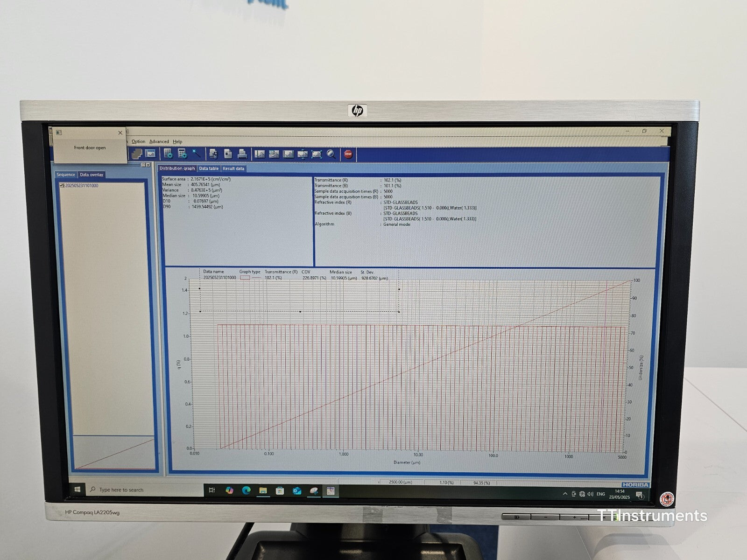
Task: Click the print toolbar icon
Action: 242,154
